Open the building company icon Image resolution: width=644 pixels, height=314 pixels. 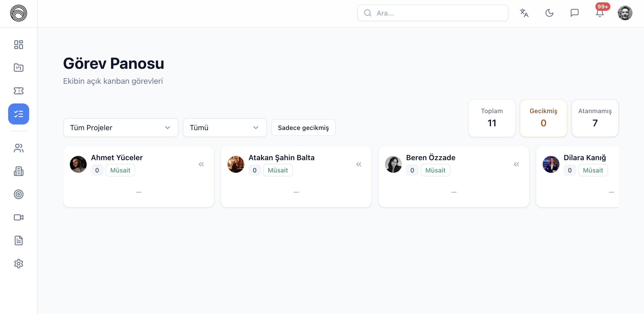coord(19,171)
